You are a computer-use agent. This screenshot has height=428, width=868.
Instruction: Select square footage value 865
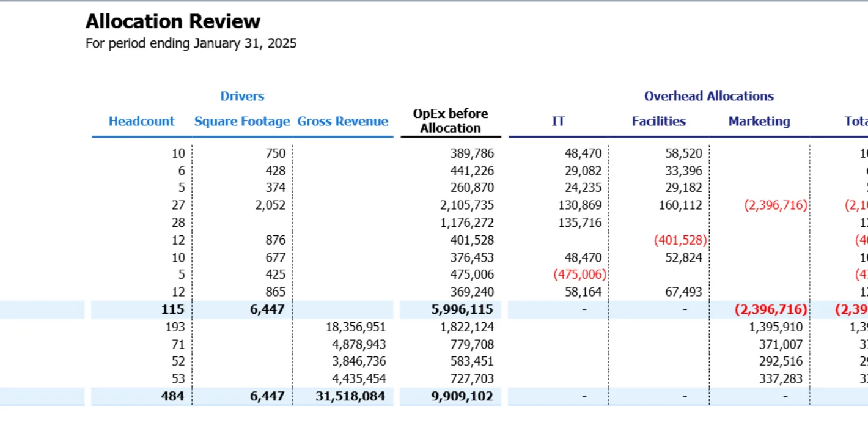point(275,292)
